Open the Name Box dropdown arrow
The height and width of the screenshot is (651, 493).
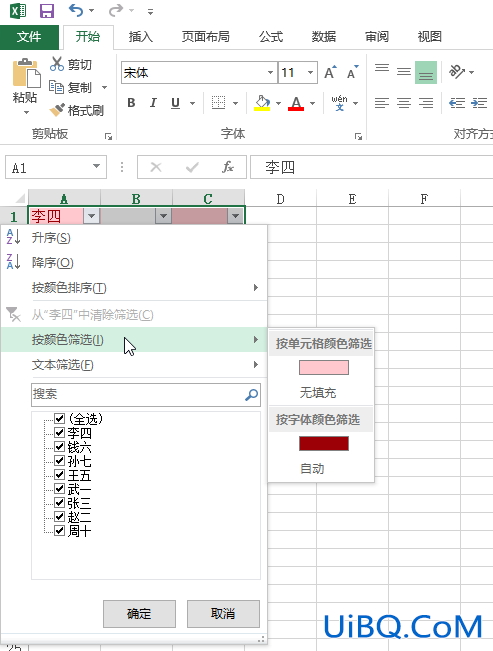(96, 166)
